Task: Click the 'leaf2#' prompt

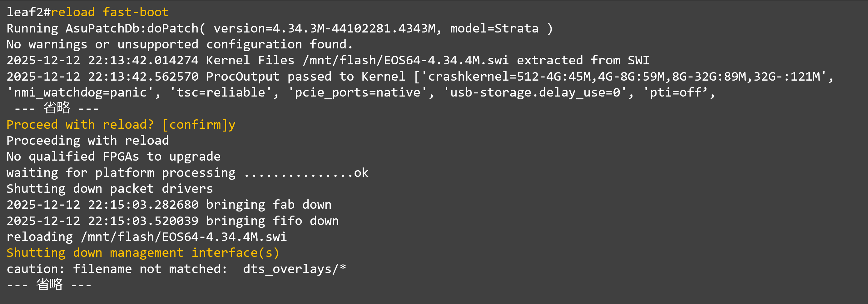Action: pos(28,12)
